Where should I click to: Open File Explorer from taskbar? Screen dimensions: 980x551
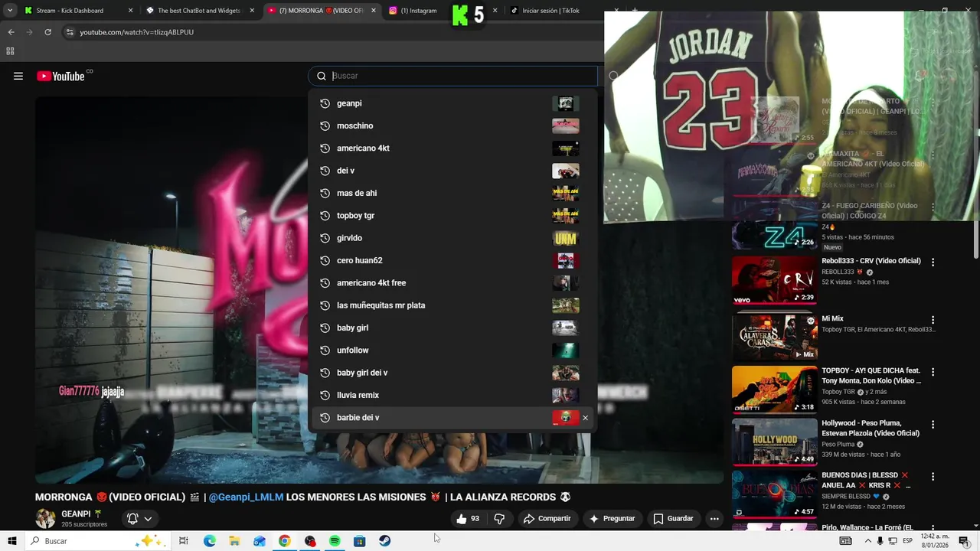click(x=234, y=541)
